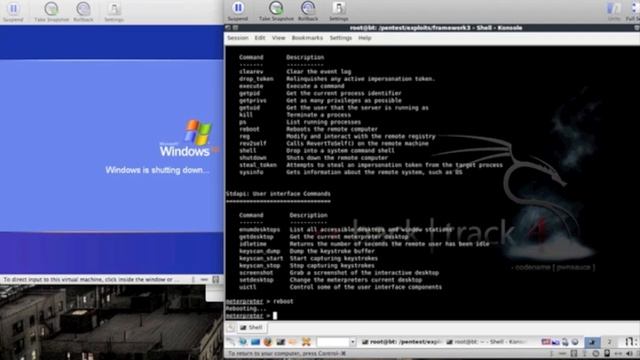The height and width of the screenshot is (360, 640).
Task: Click 'keyscan_start' command text
Action: 261,258
